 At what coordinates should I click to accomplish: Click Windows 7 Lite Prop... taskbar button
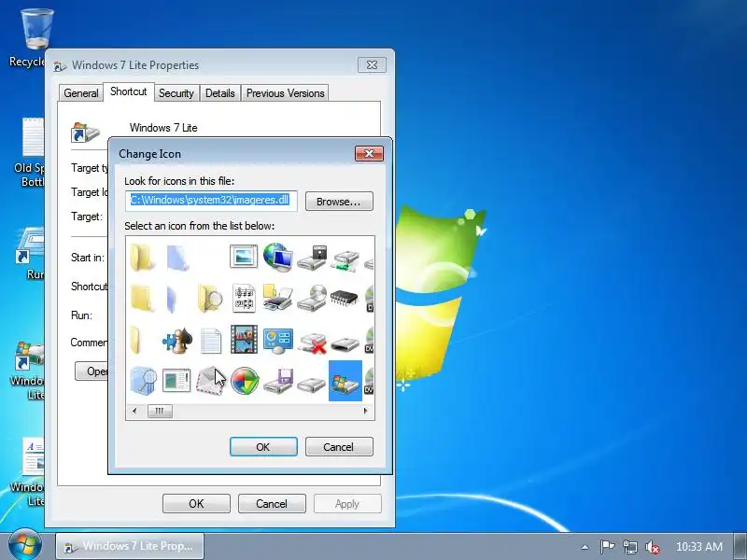click(130, 546)
